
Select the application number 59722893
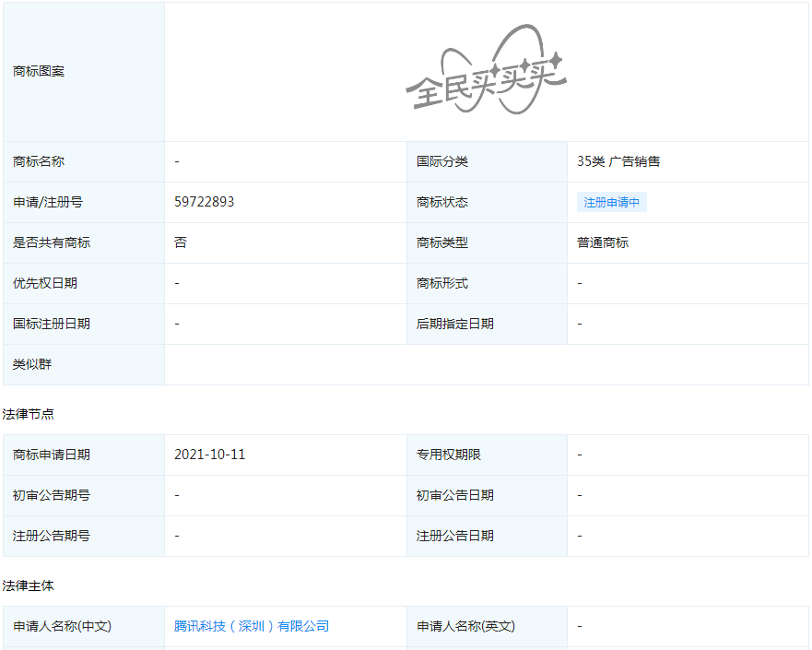click(x=204, y=202)
